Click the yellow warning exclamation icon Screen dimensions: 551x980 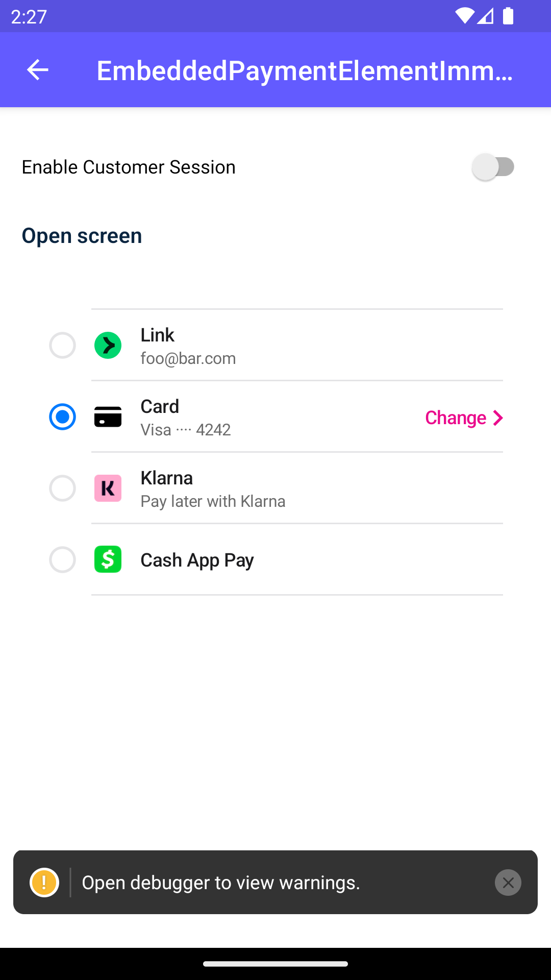[x=44, y=882]
